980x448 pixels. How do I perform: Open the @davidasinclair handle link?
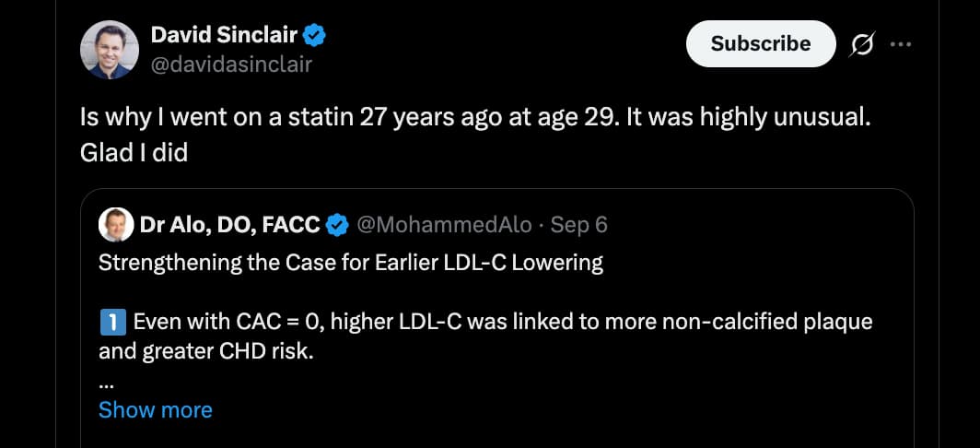pyautogui.click(x=231, y=64)
